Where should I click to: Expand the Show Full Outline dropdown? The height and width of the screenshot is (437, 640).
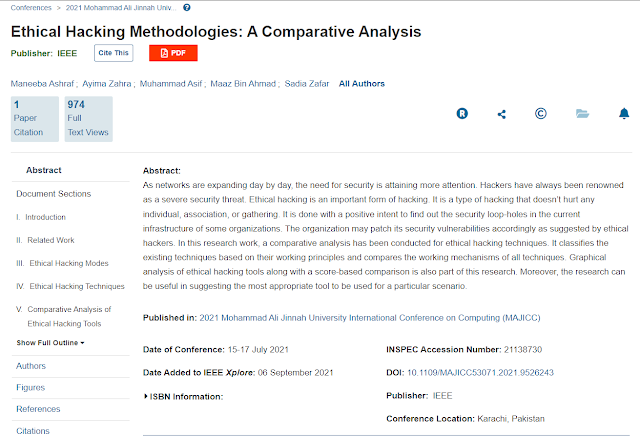coord(50,343)
